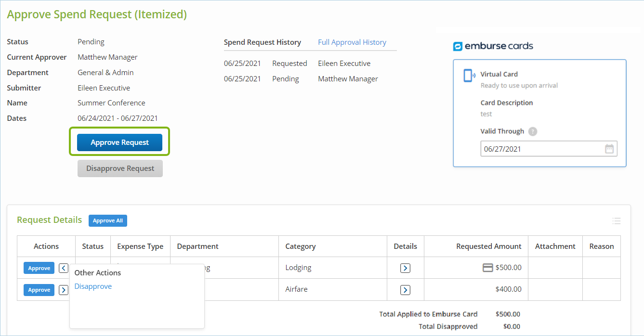Click the Requested Amount column header
The height and width of the screenshot is (336, 644).
coord(488,246)
